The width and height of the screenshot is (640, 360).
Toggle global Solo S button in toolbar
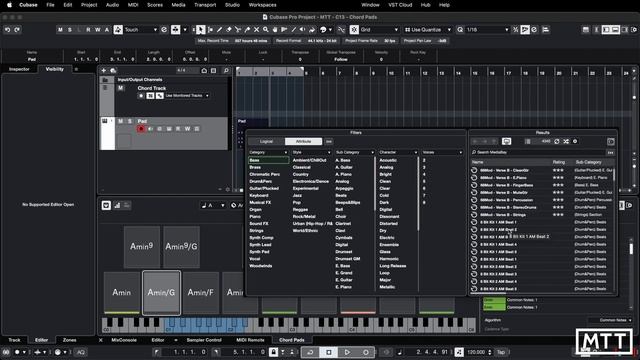coord(70,30)
